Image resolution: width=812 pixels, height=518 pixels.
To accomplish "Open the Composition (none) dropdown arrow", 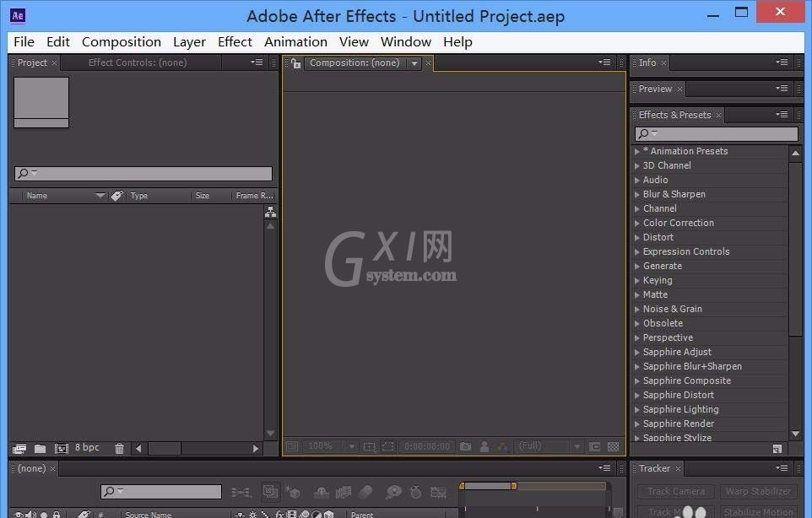I will coord(414,63).
